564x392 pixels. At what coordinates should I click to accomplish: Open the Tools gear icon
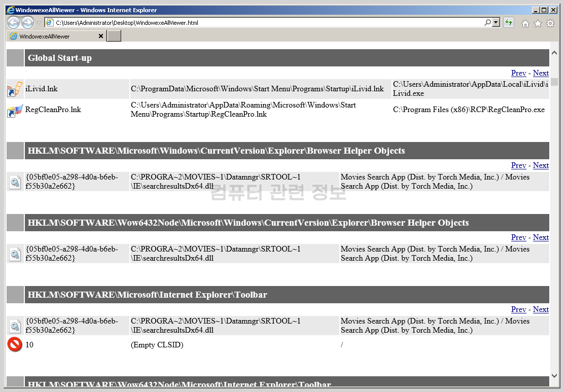(x=550, y=24)
